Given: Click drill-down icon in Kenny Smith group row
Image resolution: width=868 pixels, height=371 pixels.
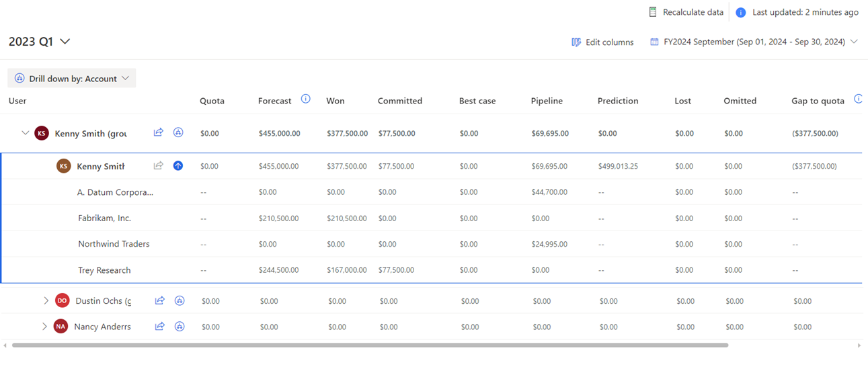Looking at the screenshot, I should pyautogui.click(x=178, y=133).
